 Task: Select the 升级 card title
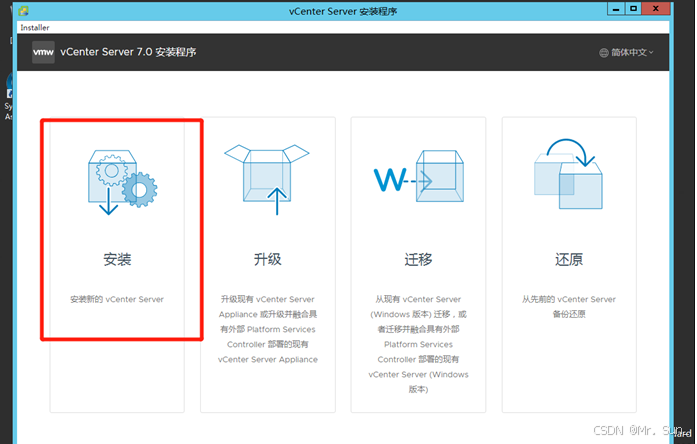point(268,259)
